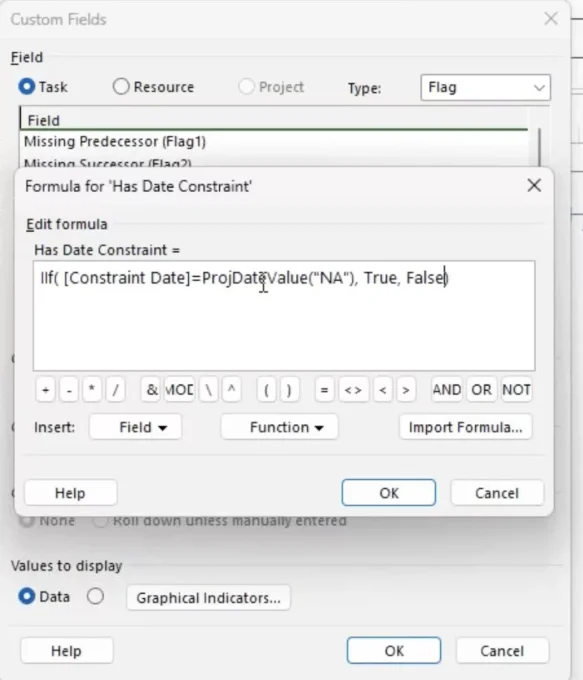Cancel the Formula dialog
Image resolution: width=583 pixels, height=680 pixels.
click(497, 493)
